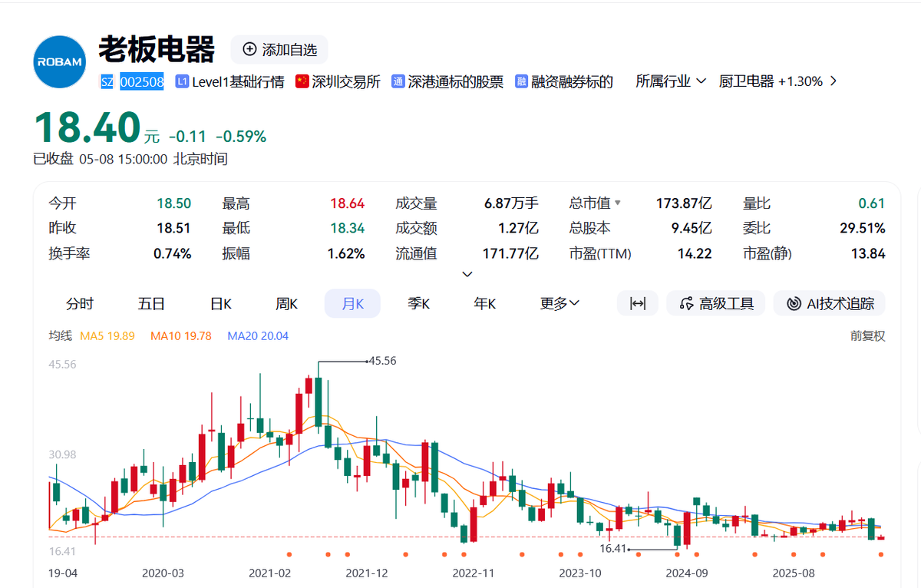Viewport: 921px width, 588px height.
Task: Switch to 分时 intraday tab
Action: [x=80, y=304]
